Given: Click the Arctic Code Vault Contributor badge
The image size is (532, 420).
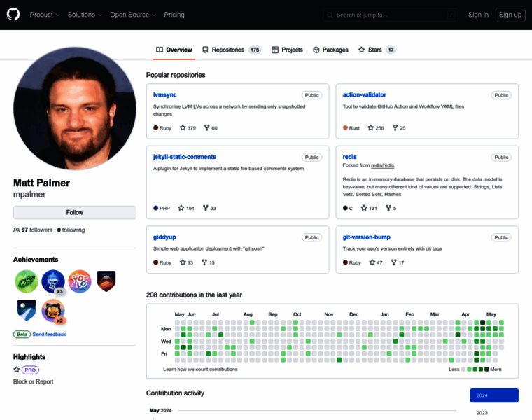Looking at the screenshot, I should pyautogui.click(x=27, y=310).
